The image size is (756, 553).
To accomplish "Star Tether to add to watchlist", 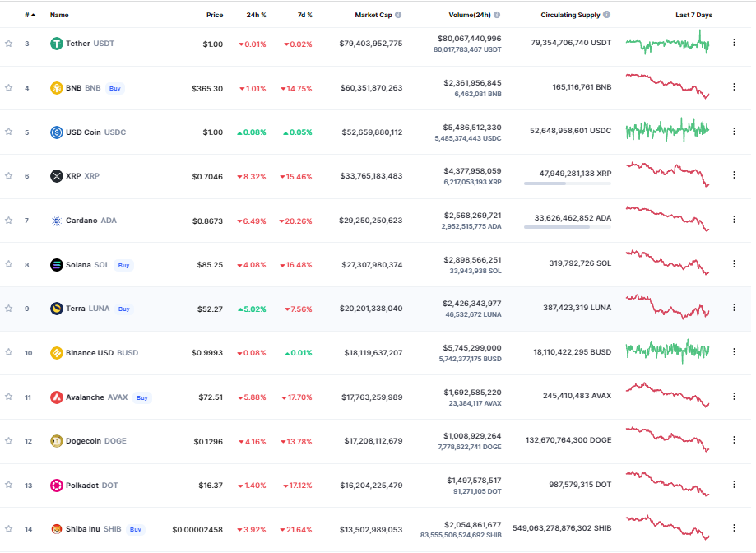I will (9, 44).
